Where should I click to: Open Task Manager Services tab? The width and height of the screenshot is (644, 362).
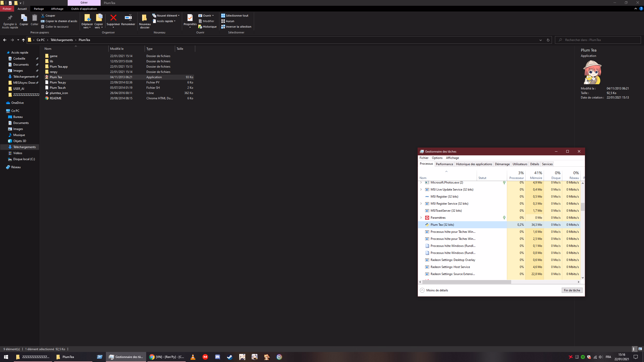(x=547, y=164)
